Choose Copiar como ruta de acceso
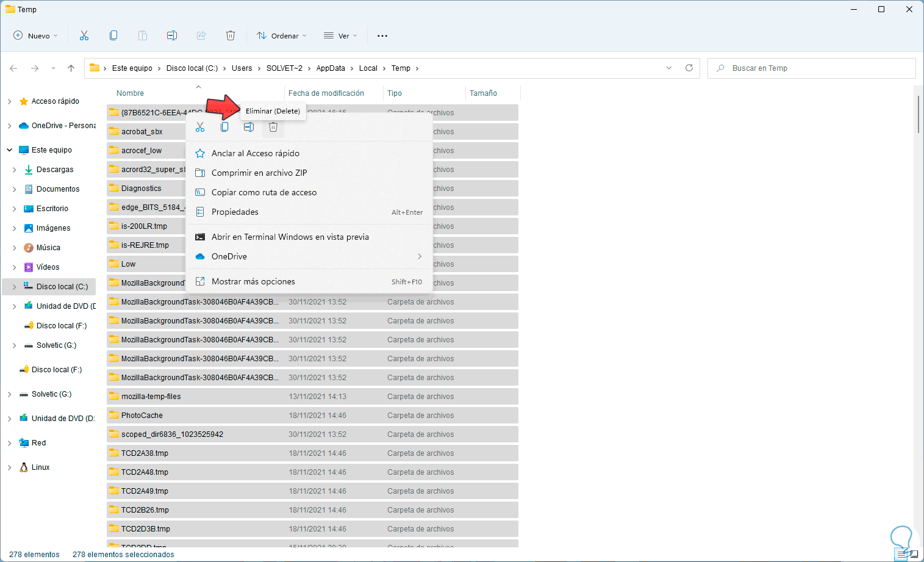The width and height of the screenshot is (924, 562). coord(309,192)
